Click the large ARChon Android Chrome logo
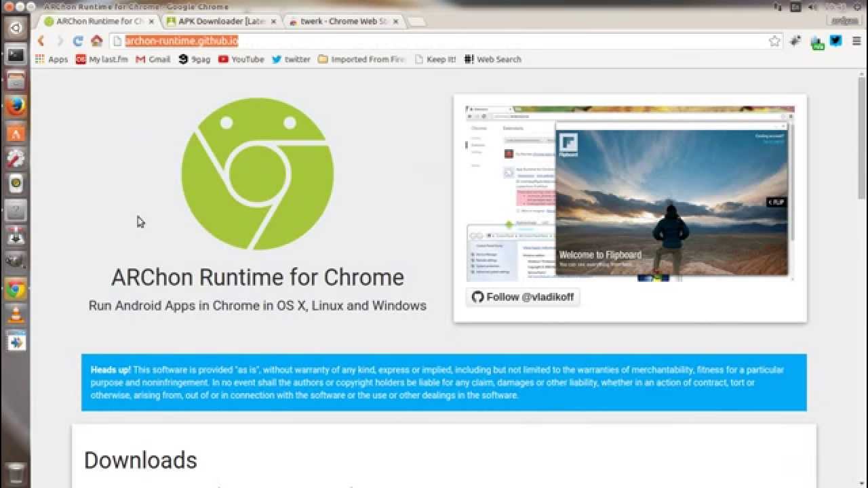 tap(258, 174)
